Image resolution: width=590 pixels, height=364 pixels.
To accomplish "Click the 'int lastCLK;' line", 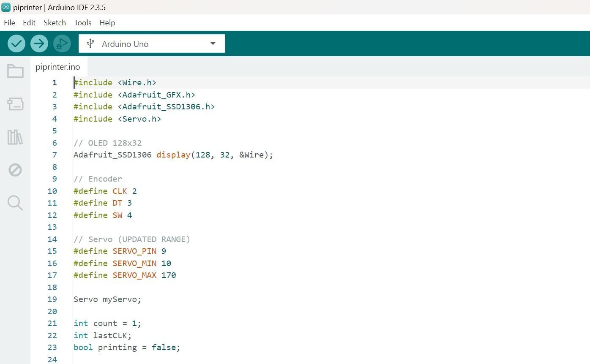I will [x=103, y=336].
